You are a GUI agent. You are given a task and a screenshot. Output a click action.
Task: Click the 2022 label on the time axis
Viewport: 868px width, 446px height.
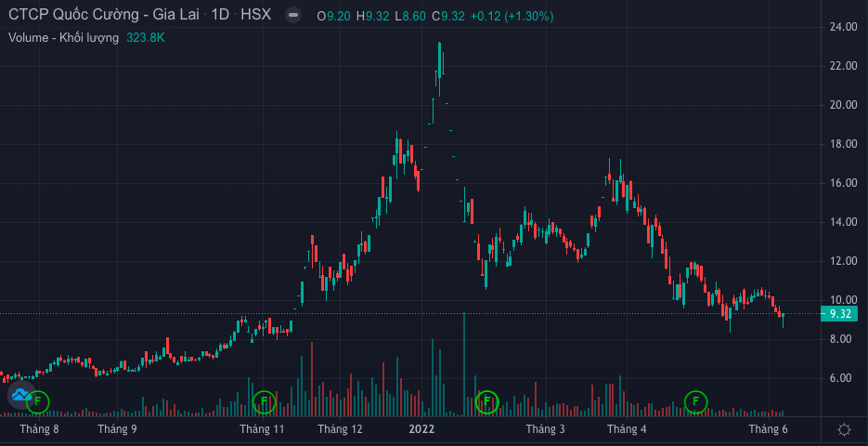coord(421,429)
